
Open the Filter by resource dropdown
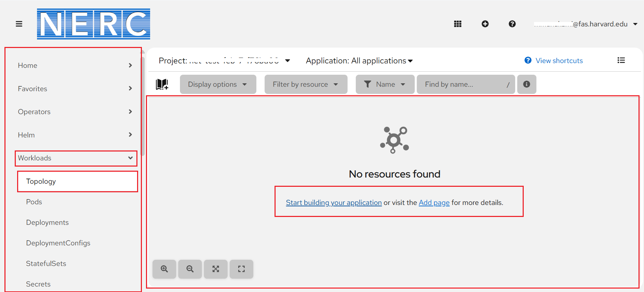point(305,84)
